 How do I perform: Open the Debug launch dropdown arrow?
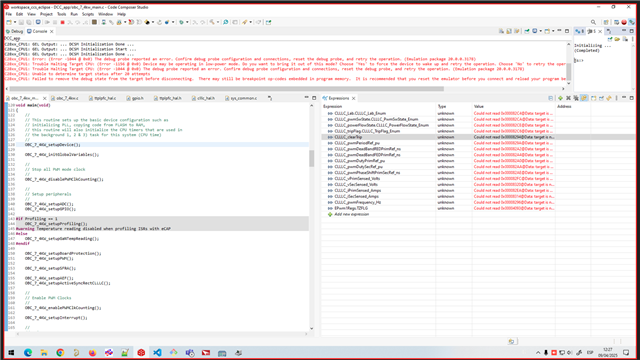(187, 22)
